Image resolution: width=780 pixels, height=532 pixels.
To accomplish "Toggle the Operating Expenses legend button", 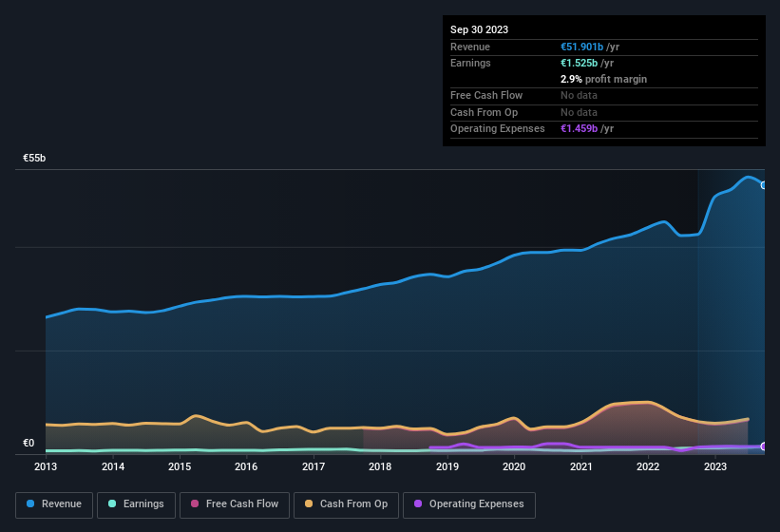I will [x=469, y=504].
